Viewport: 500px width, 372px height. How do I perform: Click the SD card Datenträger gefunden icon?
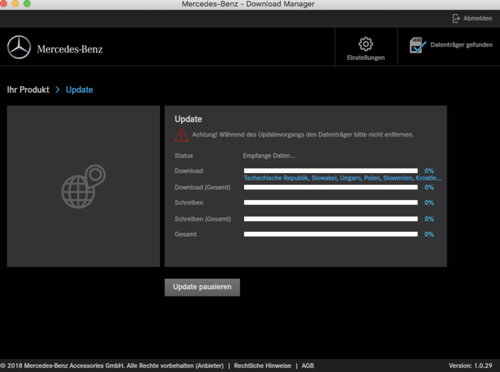(418, 45)
